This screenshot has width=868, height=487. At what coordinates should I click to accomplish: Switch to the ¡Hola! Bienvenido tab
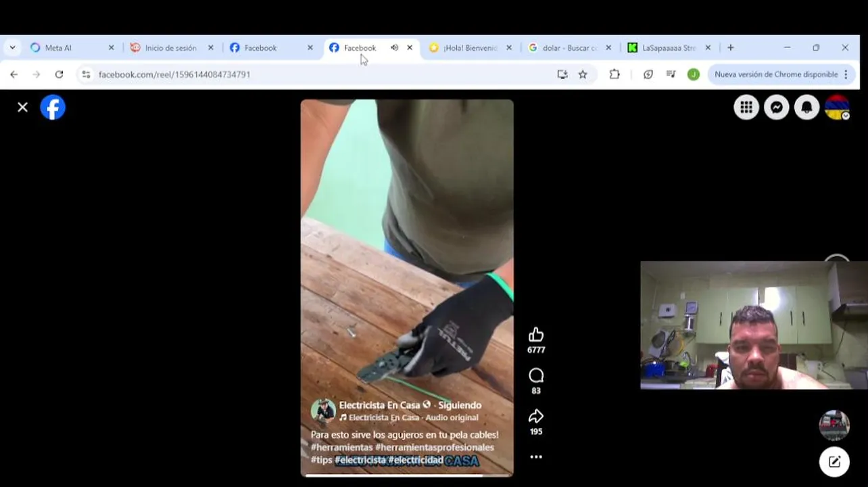[x=470, y=48]
